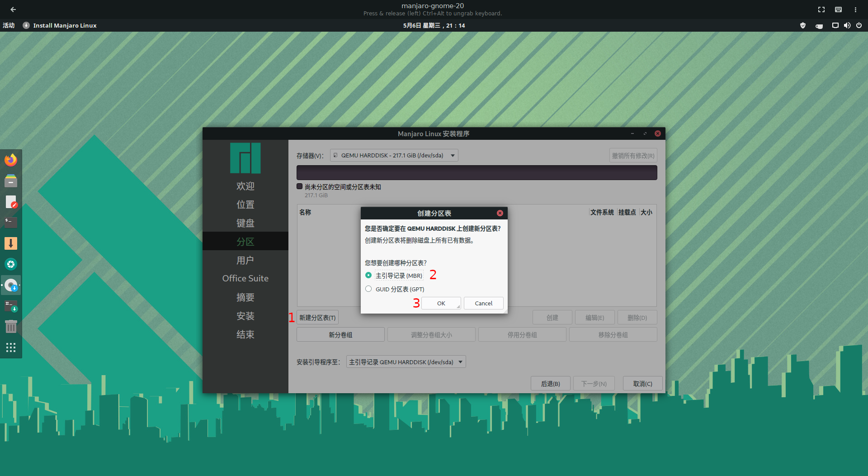This screenshot has height=476, width=868.
Task: Click the Manjaro logo in installer sidebar
Action: (x=245, y=158)
